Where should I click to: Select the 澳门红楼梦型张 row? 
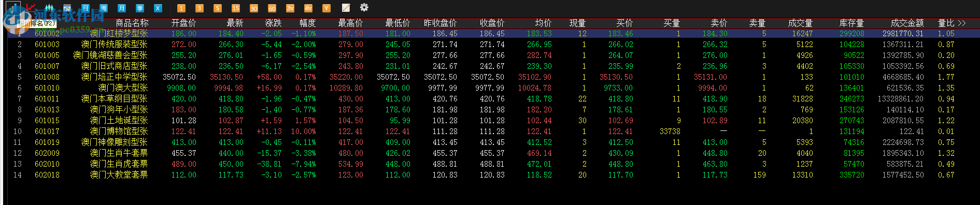tap(494, 34)
